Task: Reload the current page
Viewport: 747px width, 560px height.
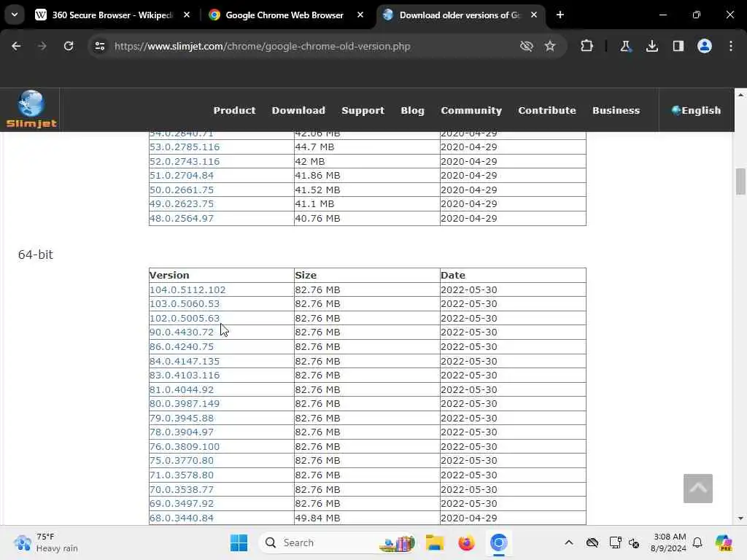Action: click(69, 46)
